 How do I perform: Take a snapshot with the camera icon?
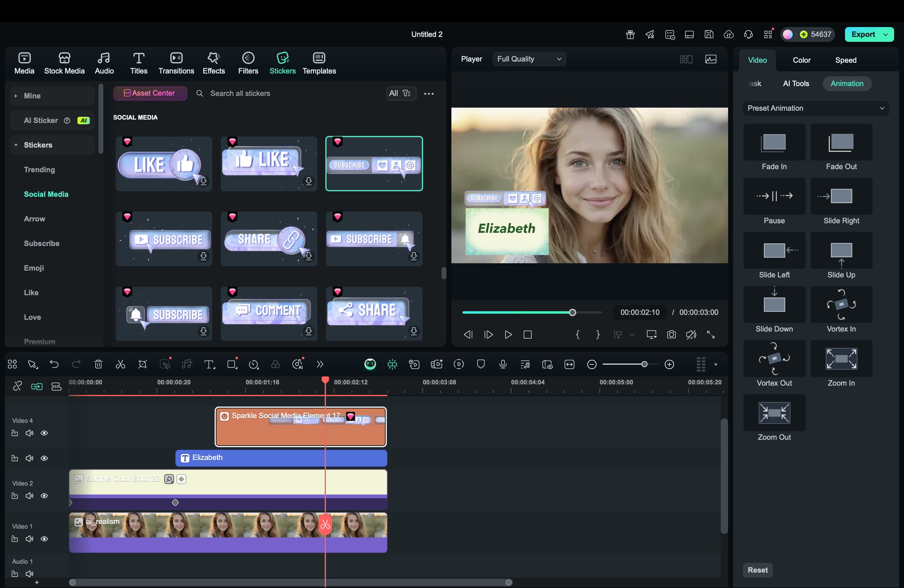pos(671,335)
